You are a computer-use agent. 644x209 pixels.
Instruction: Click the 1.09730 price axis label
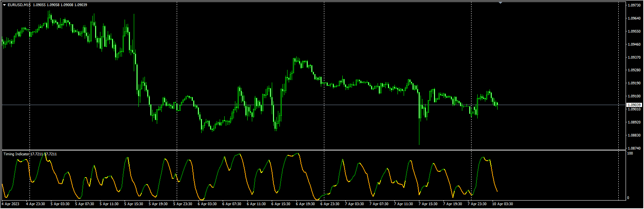tap(634, 5)
